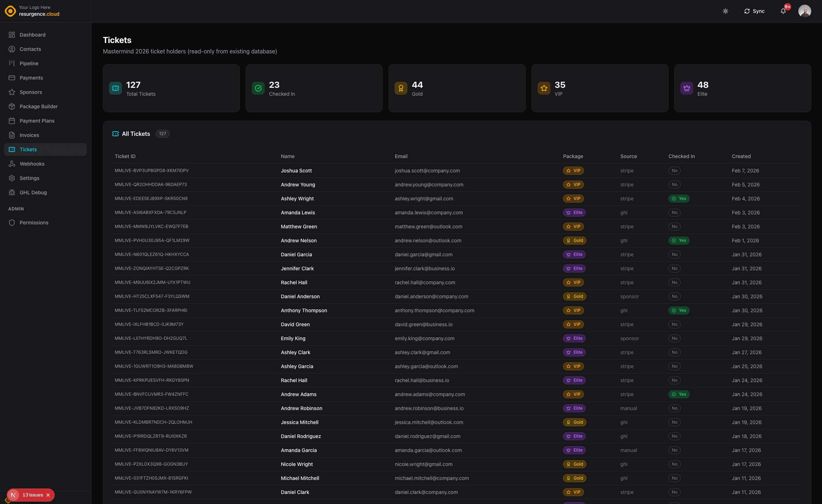Click the Package Builder cube icon
This screenshot has width=822, height=504.
11,106
